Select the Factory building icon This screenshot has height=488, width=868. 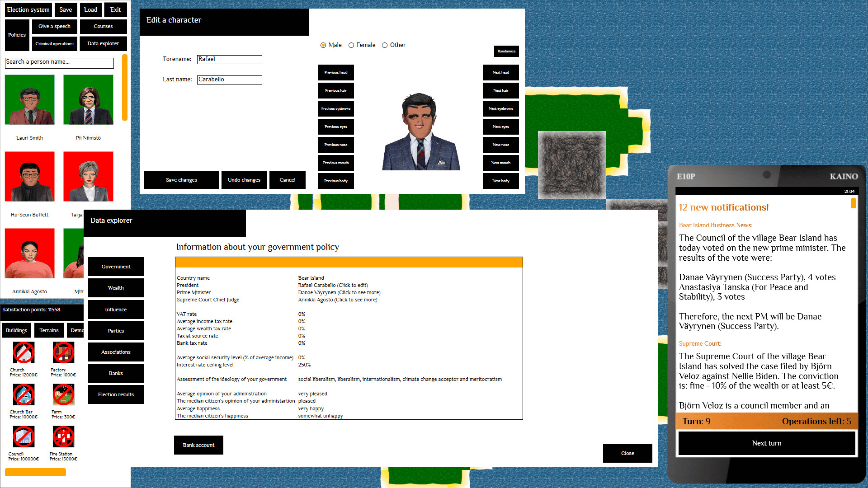pyautogui.click(x=63, y=353)
